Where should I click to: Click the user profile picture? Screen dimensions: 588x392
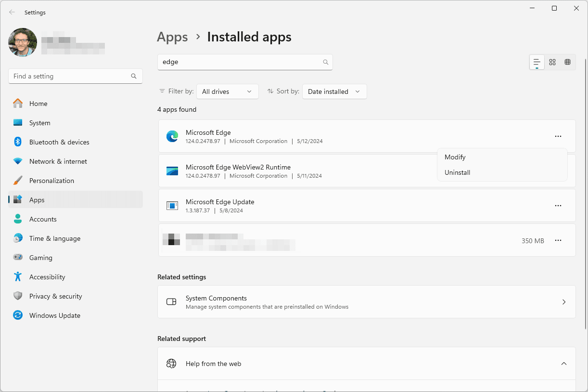coord(23,42)
